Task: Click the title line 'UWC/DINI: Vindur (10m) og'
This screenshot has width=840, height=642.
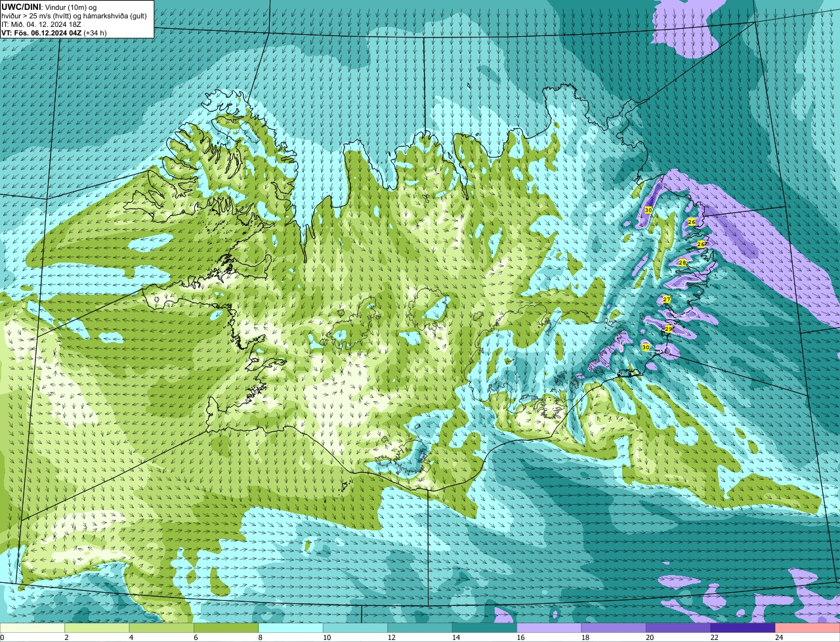Action: coord(49,7)
